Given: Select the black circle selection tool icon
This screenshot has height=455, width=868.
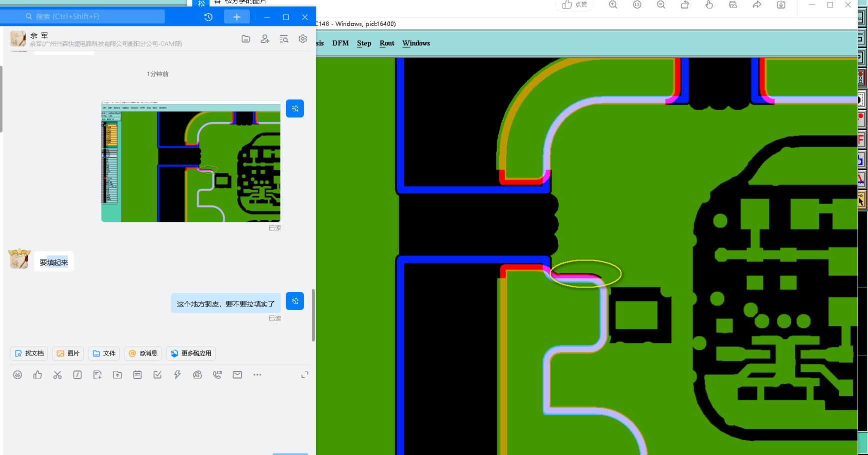Looking at the screenshot, I should tap(861, 100).
